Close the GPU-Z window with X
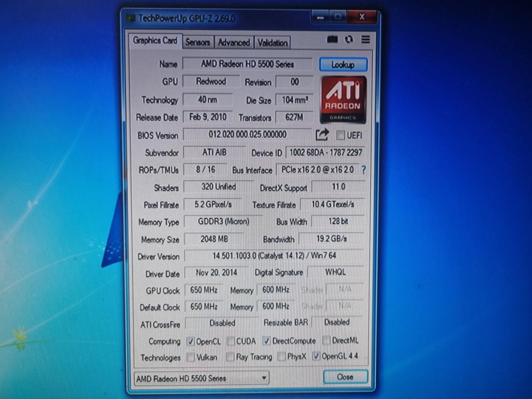532x399 pixels. [x=362, y=17]
